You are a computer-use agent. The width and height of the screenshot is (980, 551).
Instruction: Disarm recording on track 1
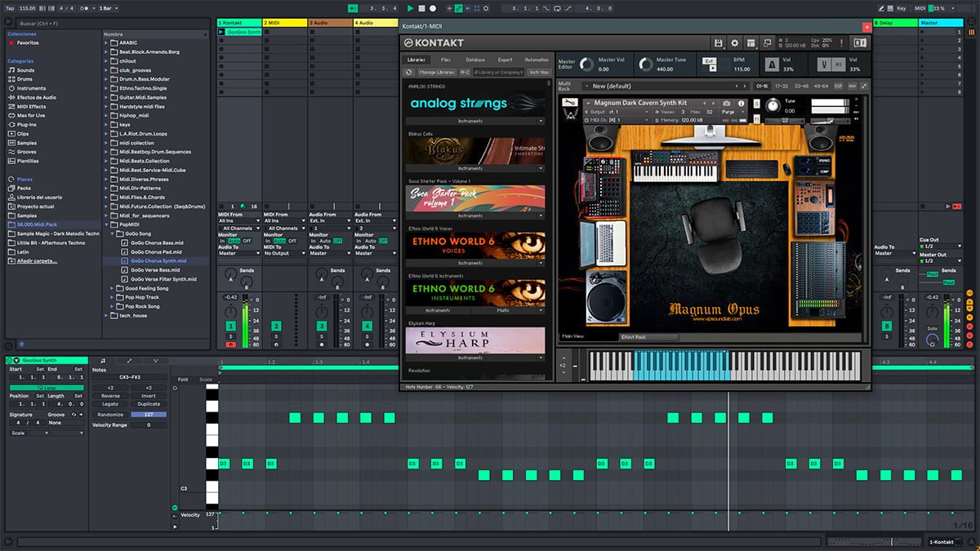(x=231, y=344)
